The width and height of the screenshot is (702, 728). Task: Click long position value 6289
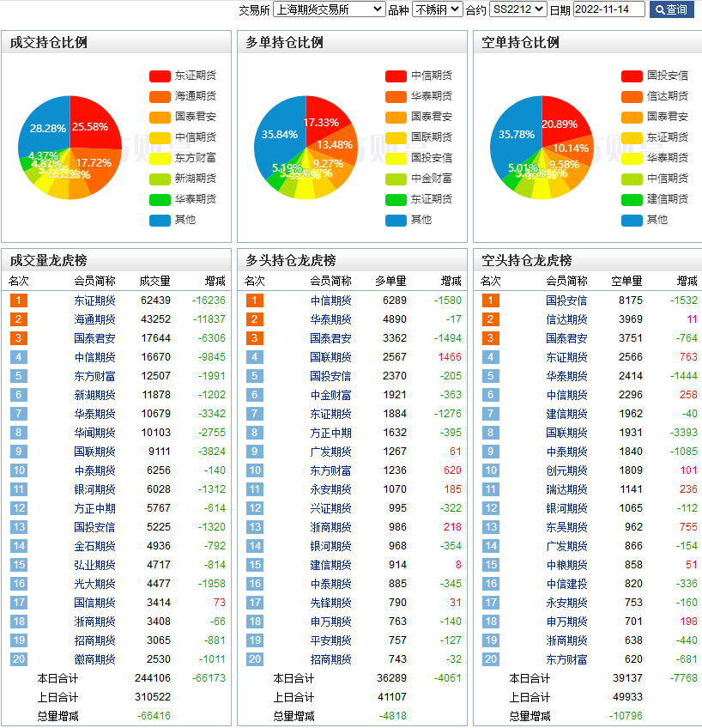pos(395,300)
